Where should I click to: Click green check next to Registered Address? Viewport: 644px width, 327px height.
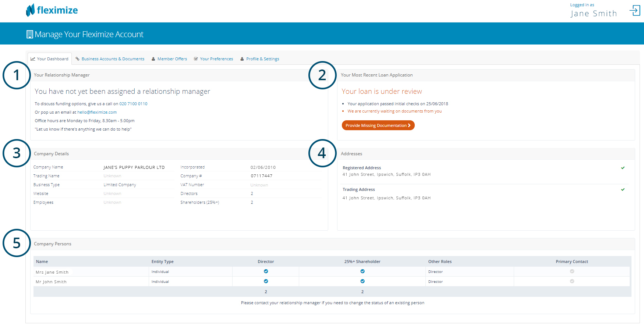pyautogui.click(x=623, y=168)
